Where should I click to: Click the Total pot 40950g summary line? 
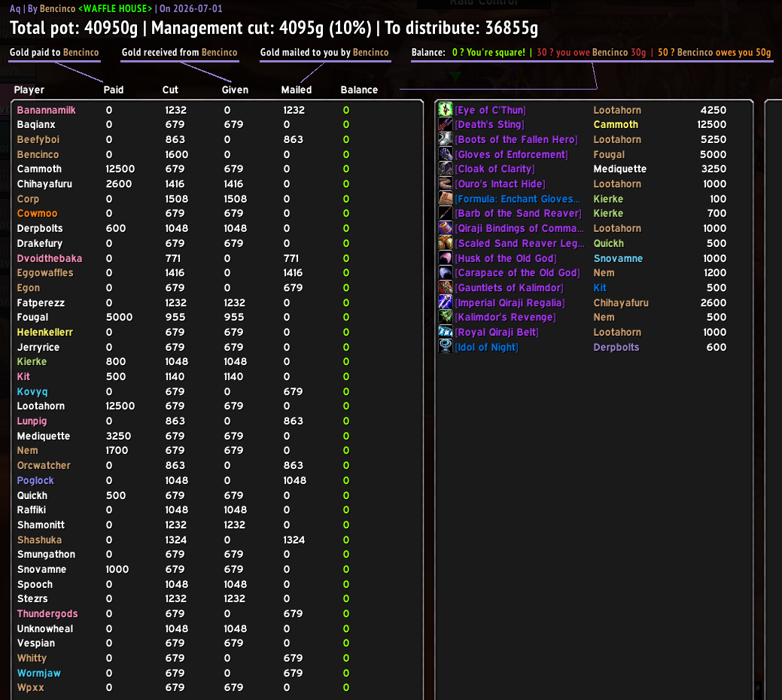[x=74, y=28]
